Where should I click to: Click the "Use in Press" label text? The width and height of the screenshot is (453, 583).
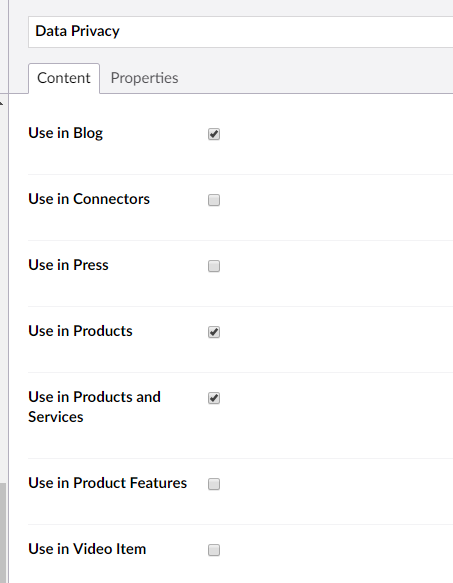pos(68,265)
